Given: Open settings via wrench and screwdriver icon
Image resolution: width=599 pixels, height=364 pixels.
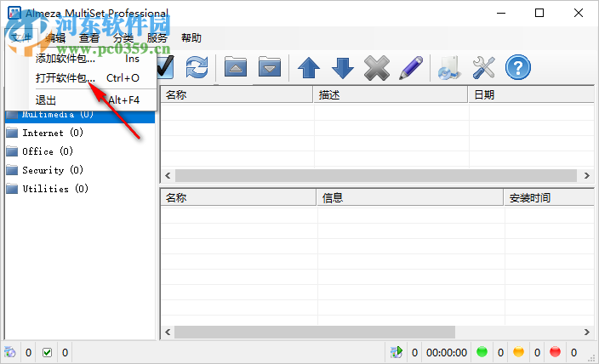Looking at the screenshot, I should coord(483,68).
